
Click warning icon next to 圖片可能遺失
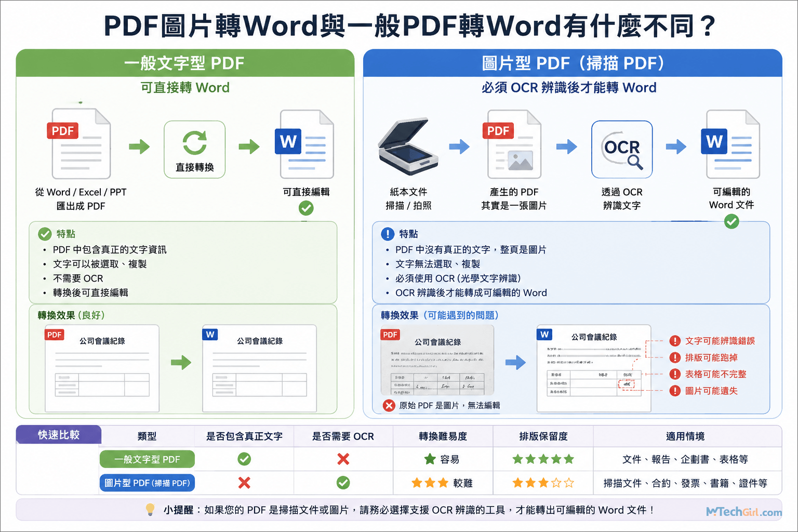point(675,391)
